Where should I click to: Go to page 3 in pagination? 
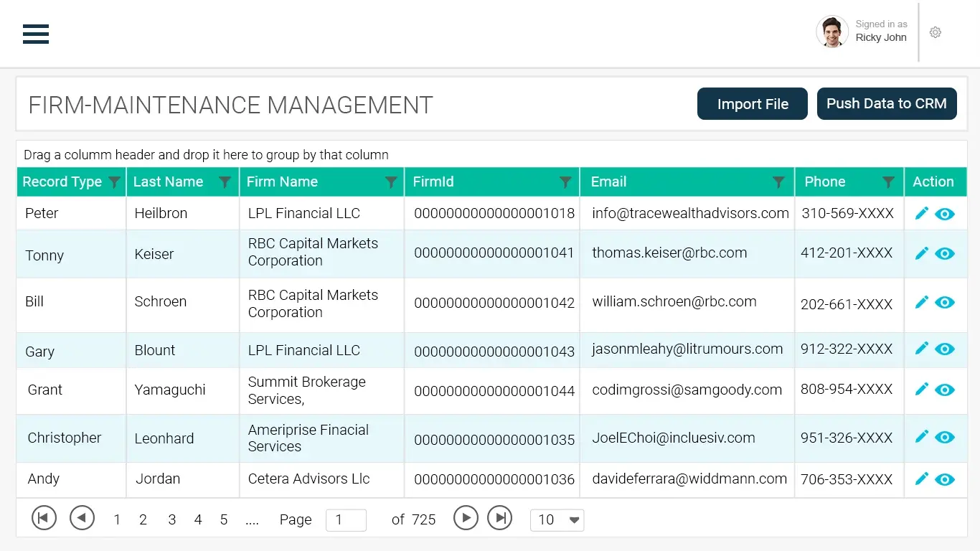click(x=171, y=520)
